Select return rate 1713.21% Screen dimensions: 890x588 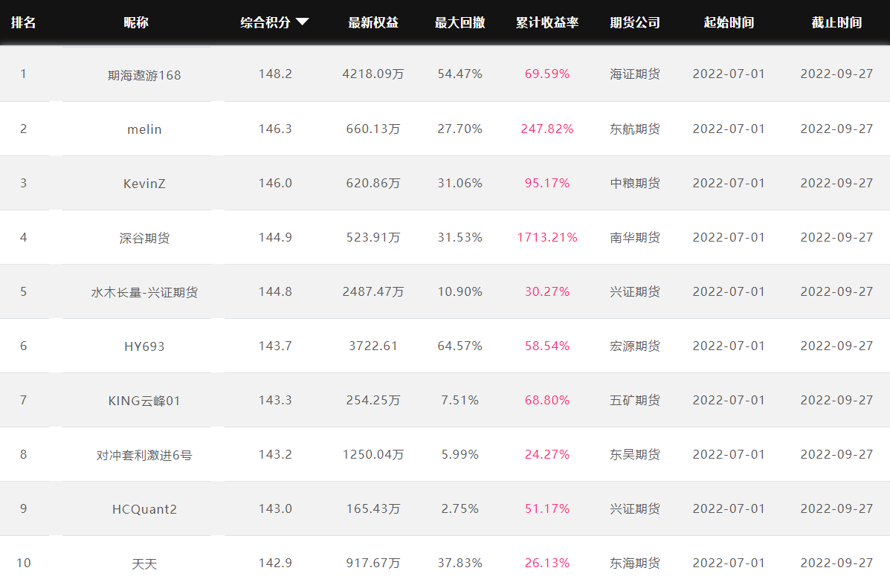547,237
